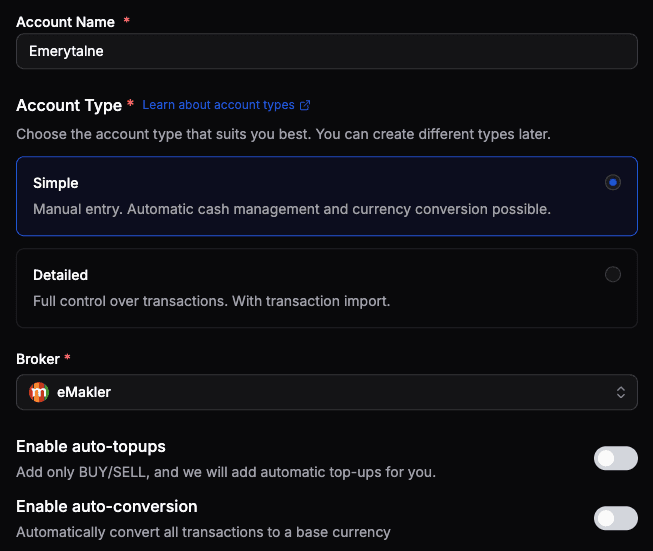This screenshot has width=653, height=551.
Task: Click the Detailed option's transaction import description
Action: coord(210,301)
